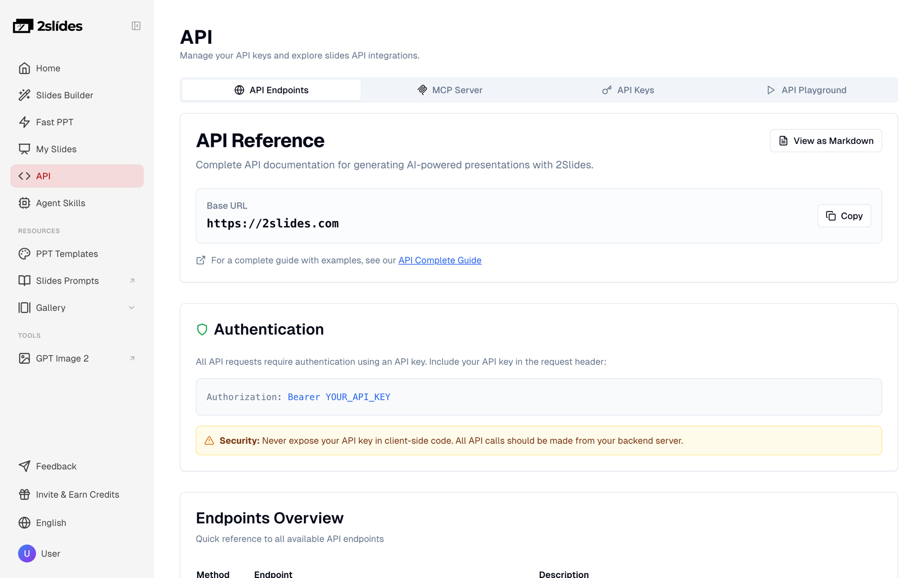Open the API Keys tab
Screen dimensions: 924x578
click(x=628, y=90)
